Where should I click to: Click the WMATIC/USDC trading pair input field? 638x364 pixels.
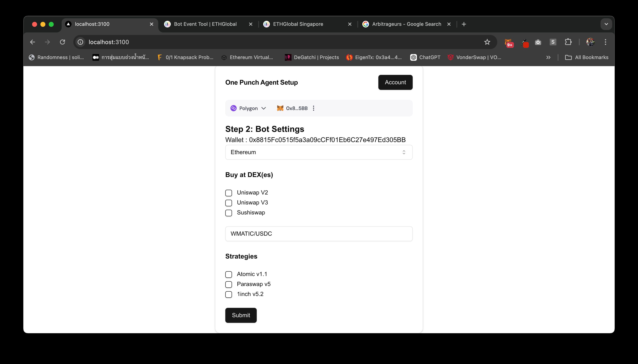pyautogui.click(x=319, y=234)
